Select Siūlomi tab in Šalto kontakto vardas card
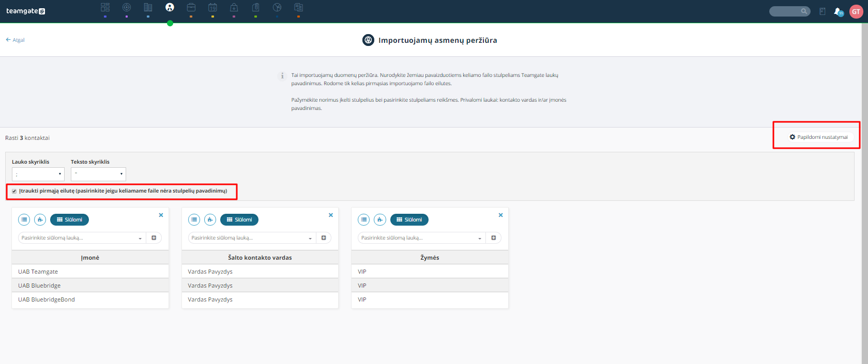The width and height of the screenshot is (868, 364). 239,219
